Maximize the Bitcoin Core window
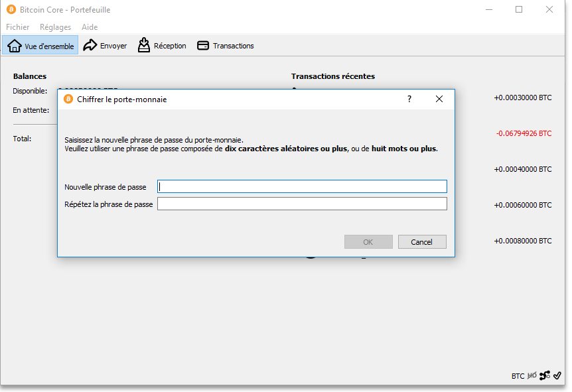572x392 pixels. coord(519,9)
